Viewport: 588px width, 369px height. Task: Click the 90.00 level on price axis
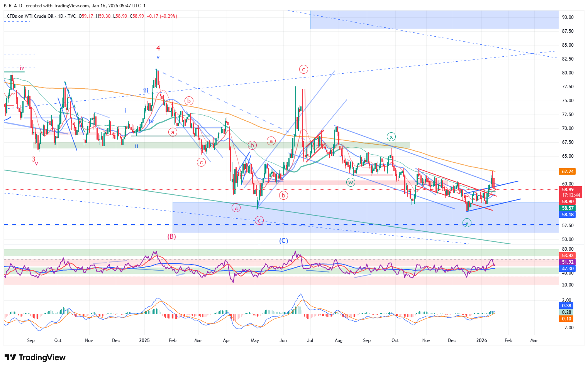point(568,17)
